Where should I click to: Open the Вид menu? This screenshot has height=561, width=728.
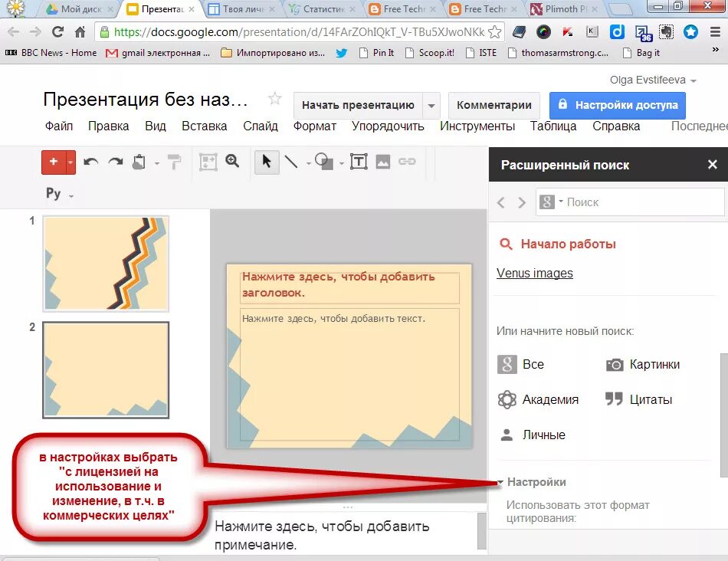coord(155,126)
